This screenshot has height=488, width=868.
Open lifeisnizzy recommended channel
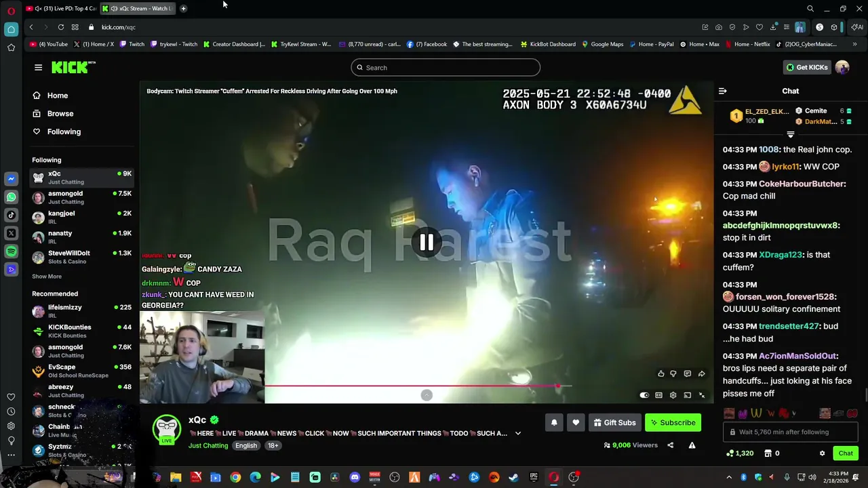[x=81, y=311]
